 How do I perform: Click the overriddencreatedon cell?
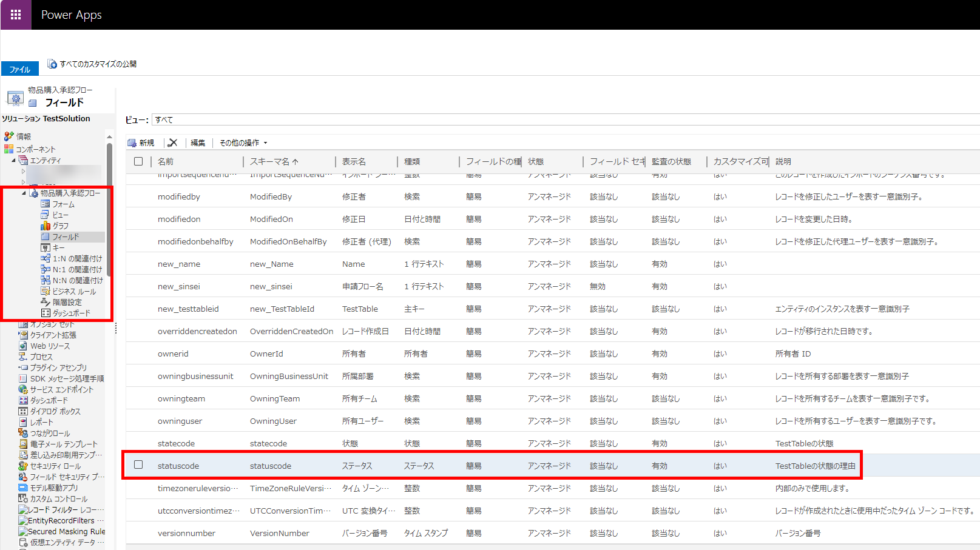coord(197,331)
